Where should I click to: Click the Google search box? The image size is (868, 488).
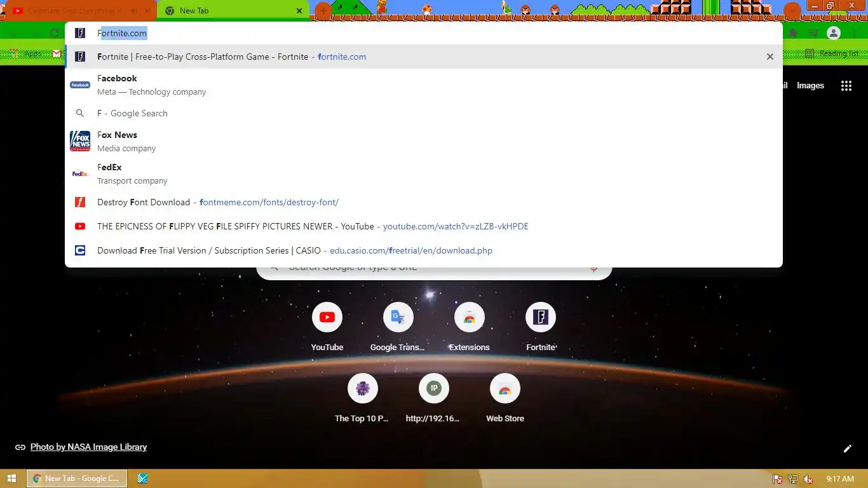tap(434, 268)
